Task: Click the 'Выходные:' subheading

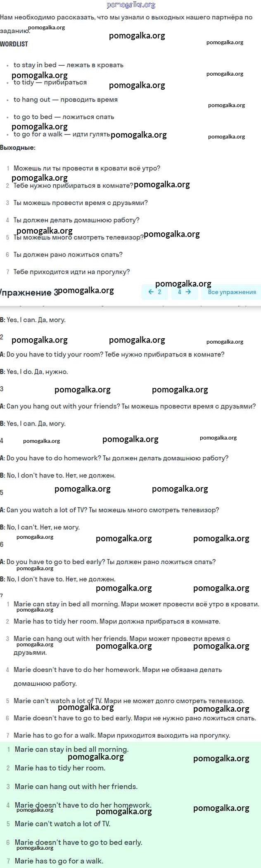Action: (x=18, y=148)
